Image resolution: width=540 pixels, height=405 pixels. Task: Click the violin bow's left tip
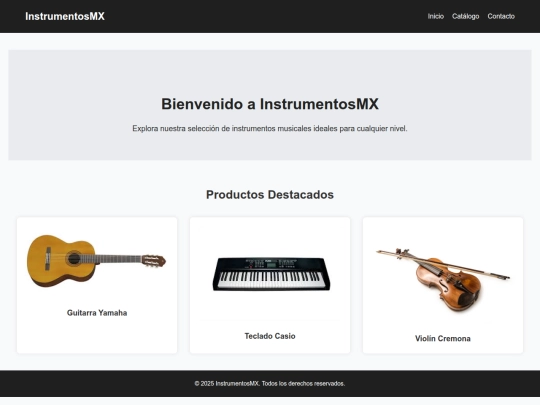click(x=379, y=252)
